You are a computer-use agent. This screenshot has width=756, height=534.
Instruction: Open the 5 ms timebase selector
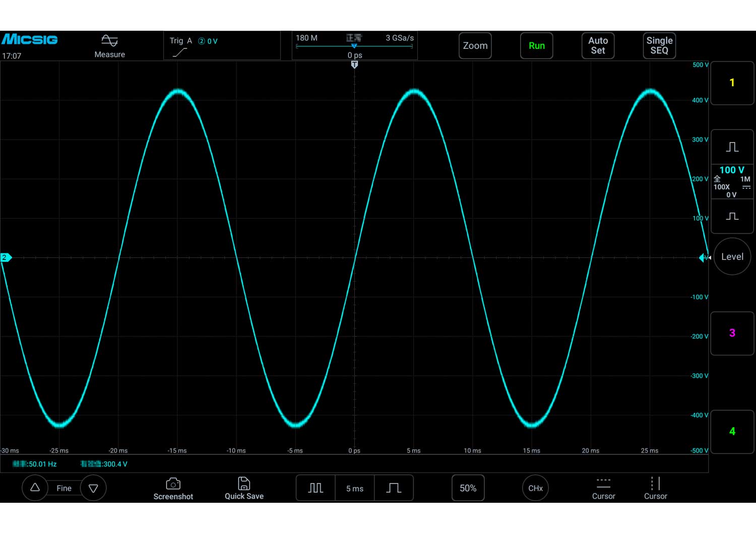point(355,488)
